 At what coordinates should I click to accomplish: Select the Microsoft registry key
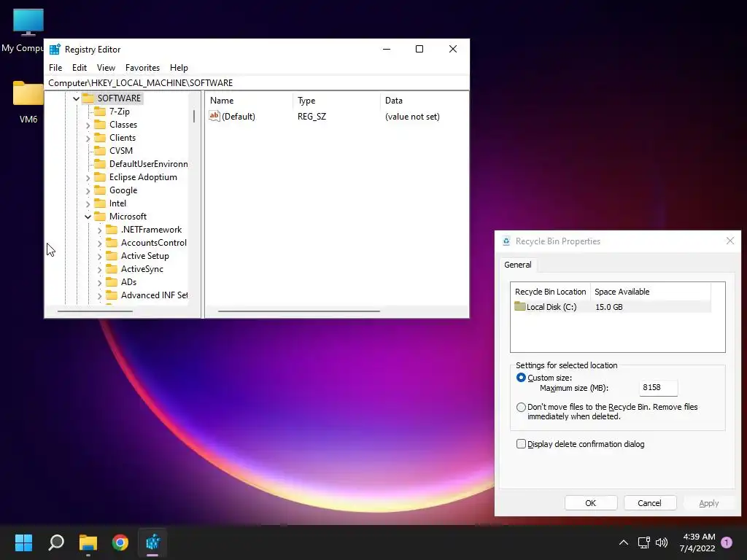coord(128,216)
